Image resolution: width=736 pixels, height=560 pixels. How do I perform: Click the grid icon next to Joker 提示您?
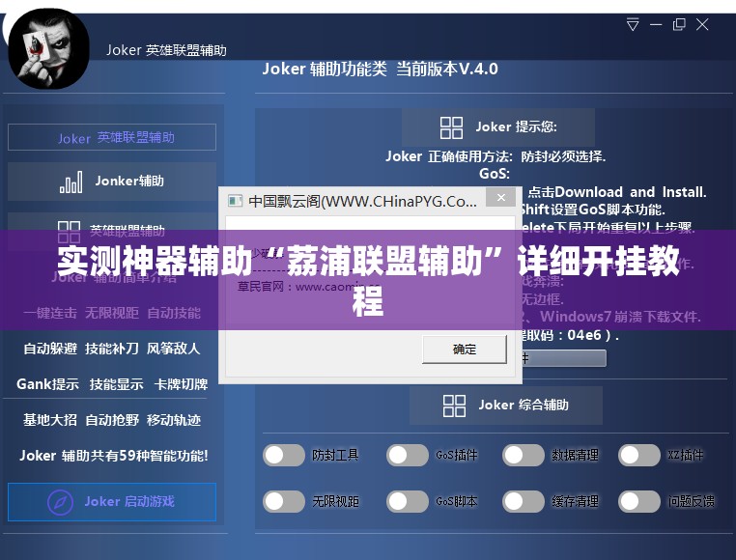click(452, 127)
